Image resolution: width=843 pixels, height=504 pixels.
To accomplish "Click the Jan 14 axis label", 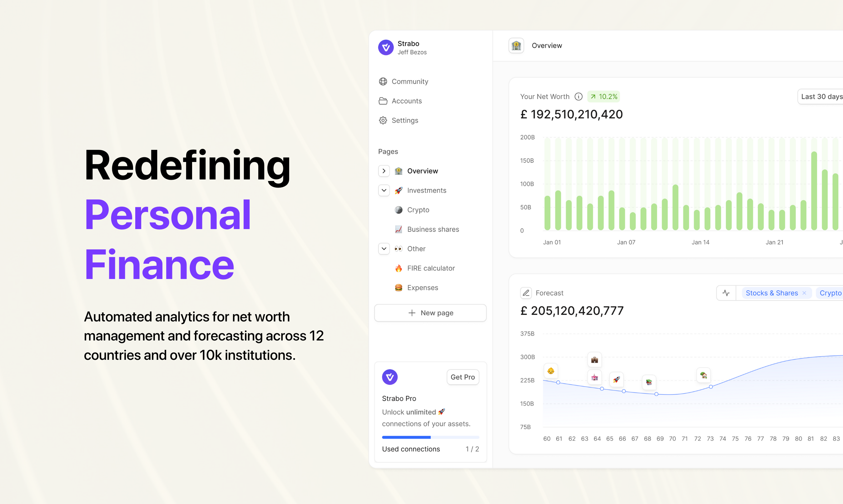I will pos(700,242).
